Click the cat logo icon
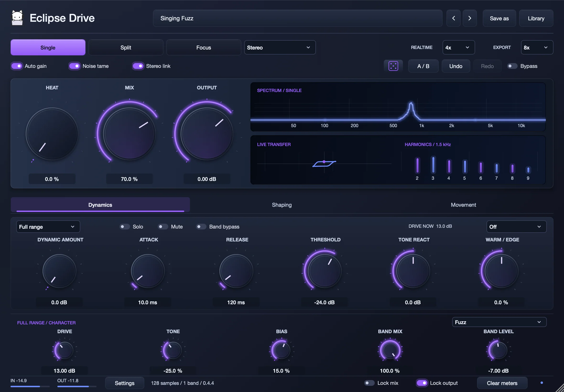Viewport: 564px width, 392px height. coord(17,18)
